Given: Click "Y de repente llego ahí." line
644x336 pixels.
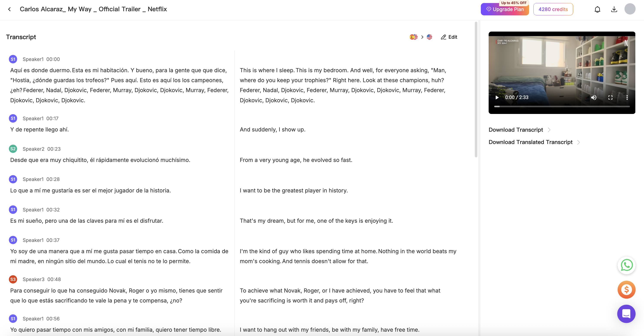Looking at the screenshot, I should (x=40, y=130).
